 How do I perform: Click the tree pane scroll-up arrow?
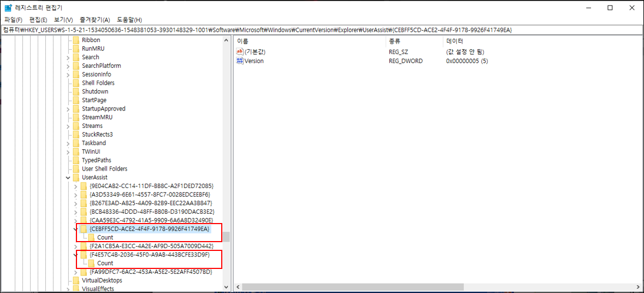click(226, 40)
